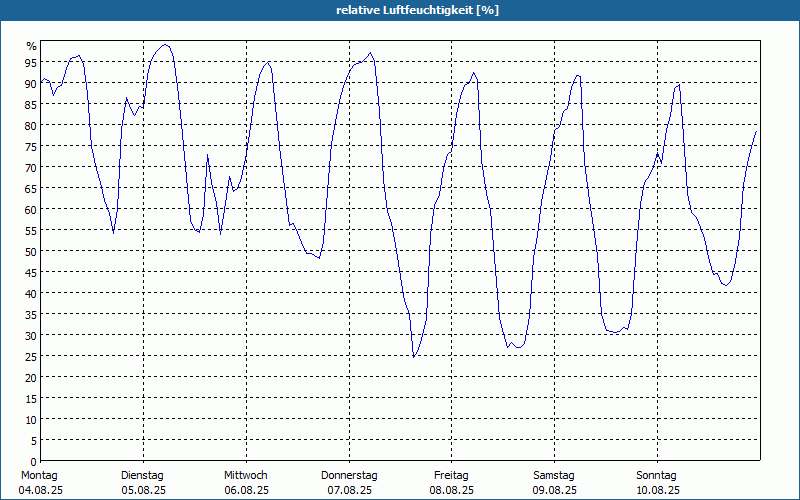Image resolution: width=800 pixels, height=500 pixels.
Task: Select the date '04.08.25'
Action: 41,490
